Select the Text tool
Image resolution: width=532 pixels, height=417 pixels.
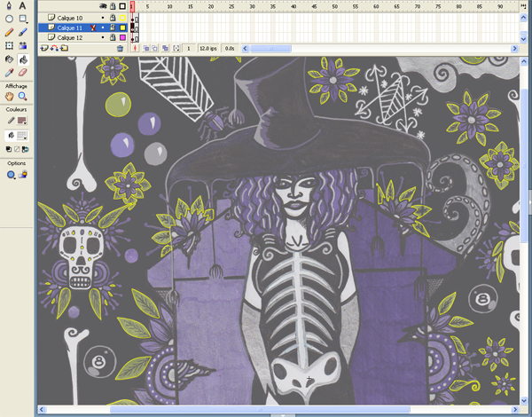[23, 5]
